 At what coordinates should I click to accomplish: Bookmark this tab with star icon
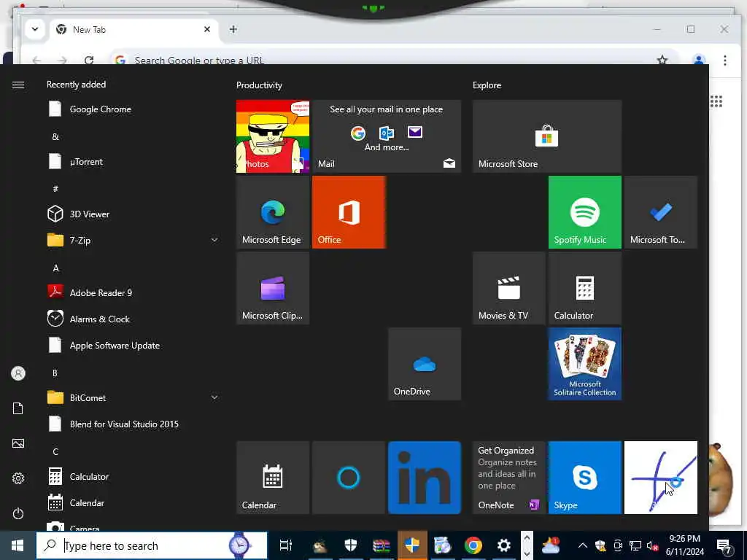(x=662, y=60)
